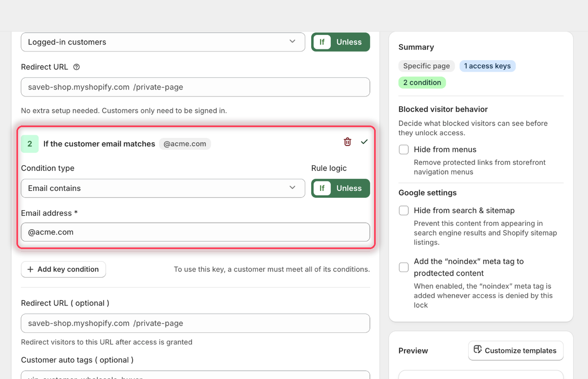Enable Hide from menus checkbox

404,150
